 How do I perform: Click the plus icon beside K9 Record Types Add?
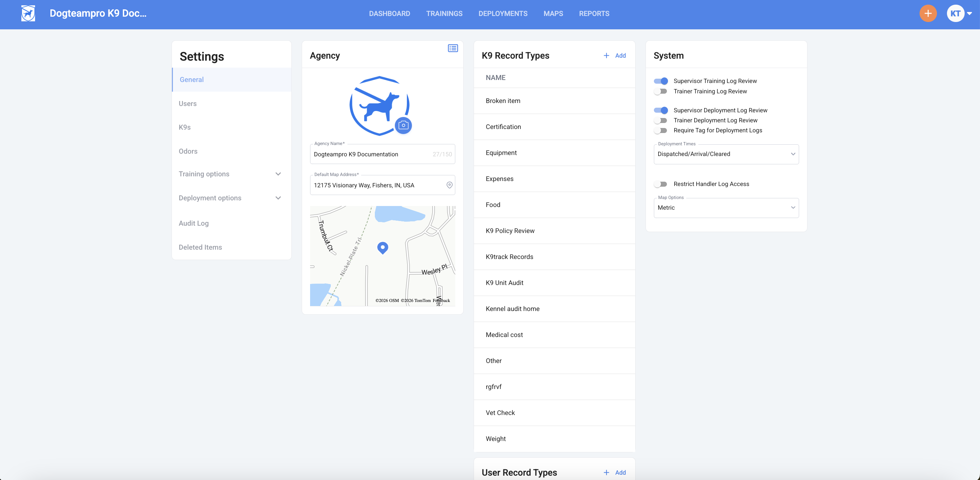click(x=606, y=55)
